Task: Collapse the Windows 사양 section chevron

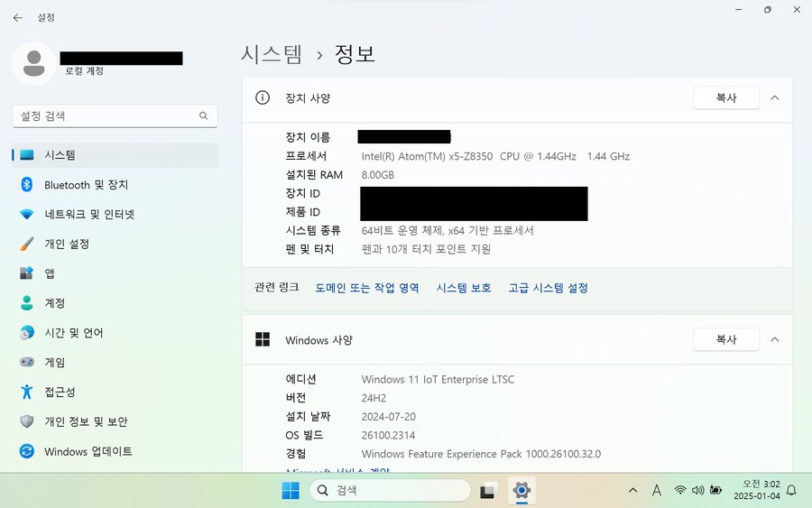Action: pos(775,340)
